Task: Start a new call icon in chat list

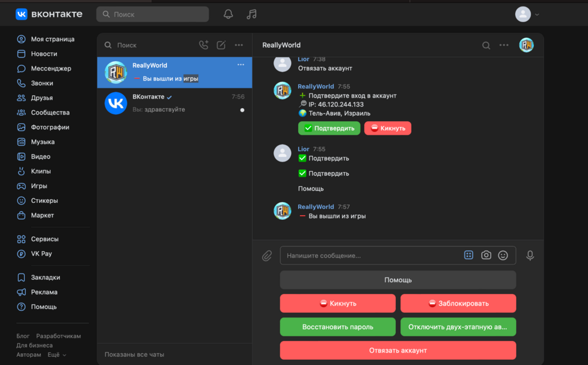Action: point(203,45)
